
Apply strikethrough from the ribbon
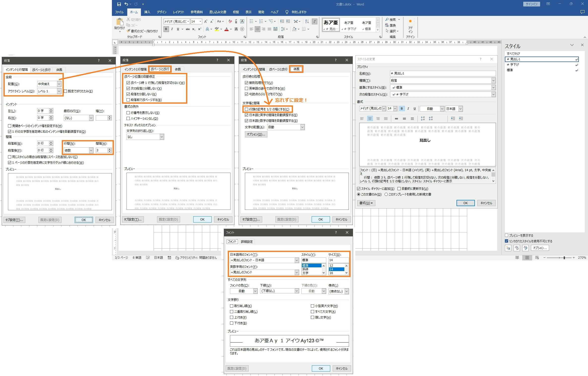pyautogui.click(x=188, y=29)
